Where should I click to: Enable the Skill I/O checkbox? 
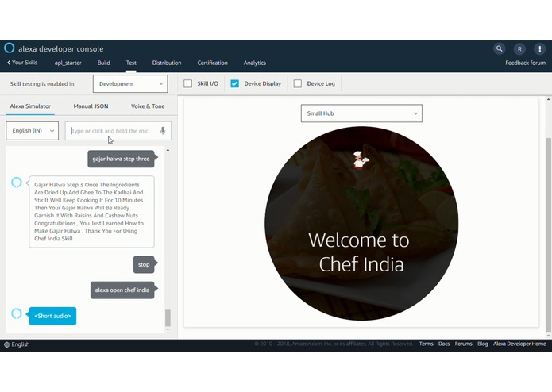click(188, 83)
